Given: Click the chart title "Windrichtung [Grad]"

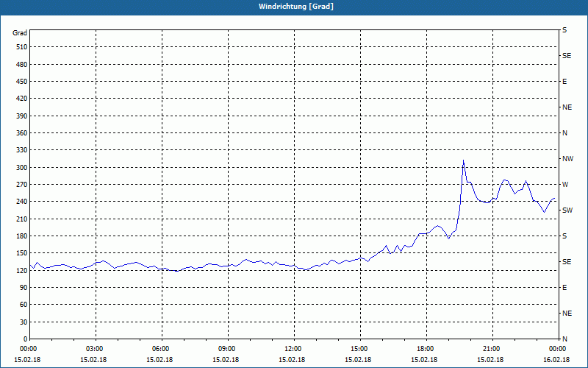Looking at the screenshot, I should coord(296,7).
